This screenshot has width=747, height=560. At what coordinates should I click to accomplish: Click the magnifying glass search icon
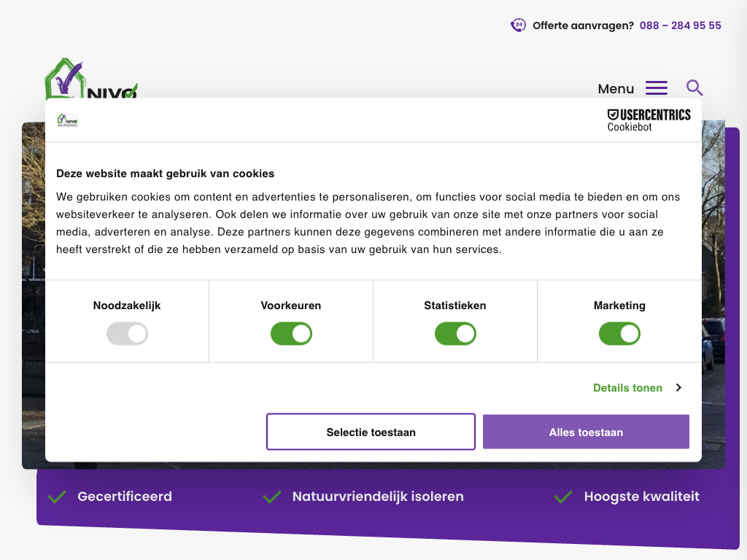(x=694, y=88)
